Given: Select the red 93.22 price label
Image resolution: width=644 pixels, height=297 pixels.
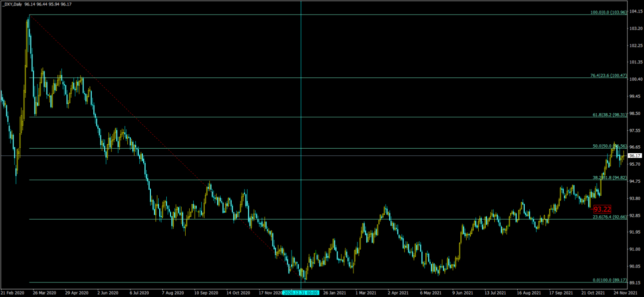Looking at the screenshot, I should pos(603,209).
